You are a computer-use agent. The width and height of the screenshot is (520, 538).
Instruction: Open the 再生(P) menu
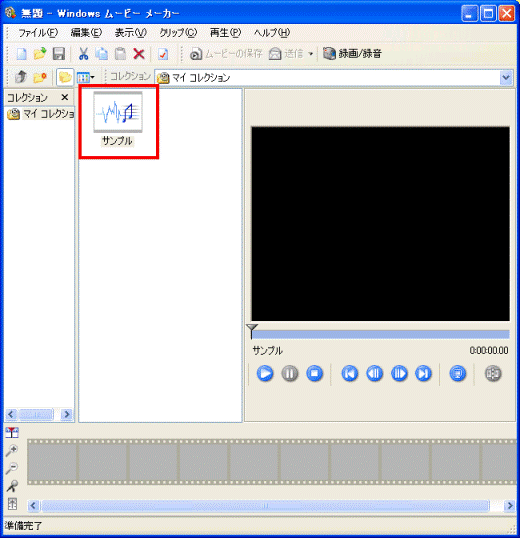pos(225,33)
